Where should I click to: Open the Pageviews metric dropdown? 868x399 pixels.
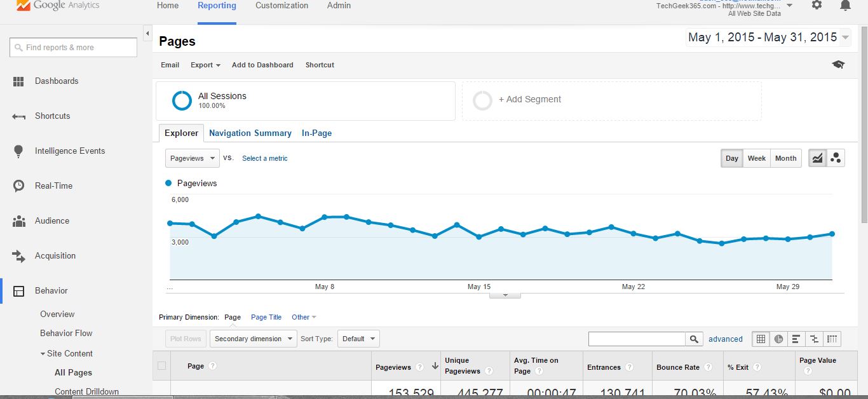pyautogui.click(x=192, y=158)
